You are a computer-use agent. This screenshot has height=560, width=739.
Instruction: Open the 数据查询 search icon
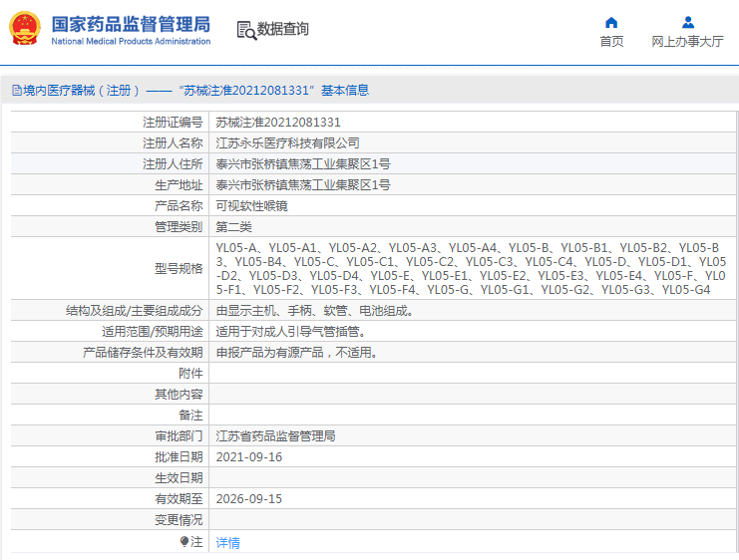(x=246, y=30)
